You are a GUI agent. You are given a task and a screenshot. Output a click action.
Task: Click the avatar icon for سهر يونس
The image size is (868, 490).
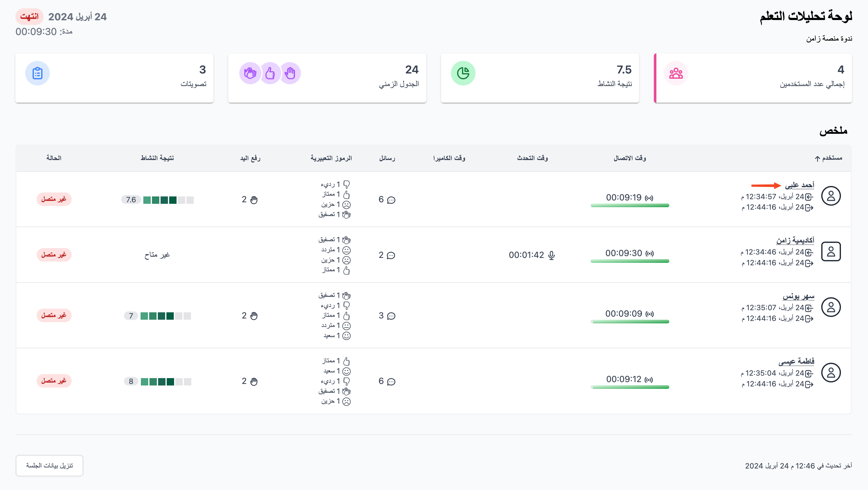pyautogui.click(x=831, y=307)
